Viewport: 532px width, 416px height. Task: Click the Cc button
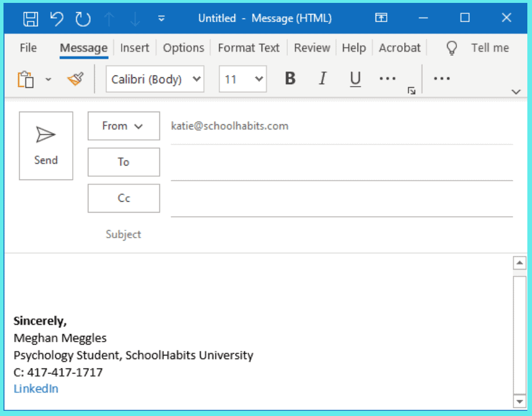point(123,198)
